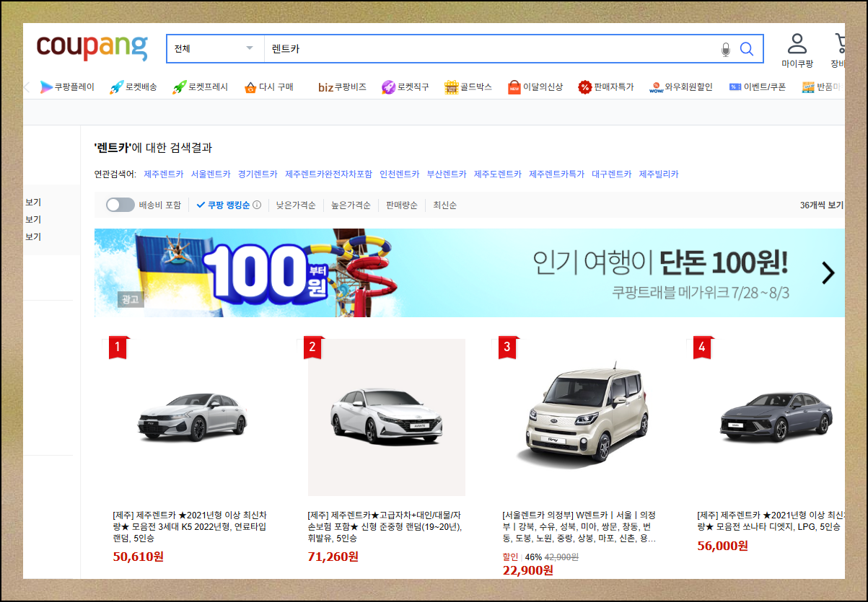This screenshot has width=868, height=602.
Task: Select the 71,260원 price
Action: [x=333, y=557]
